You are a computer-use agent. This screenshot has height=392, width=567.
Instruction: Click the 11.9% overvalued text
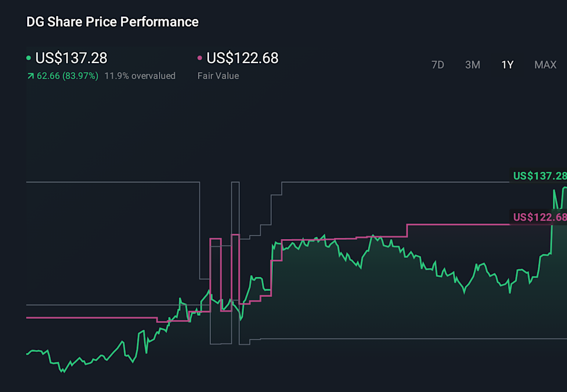click(140, 76)
